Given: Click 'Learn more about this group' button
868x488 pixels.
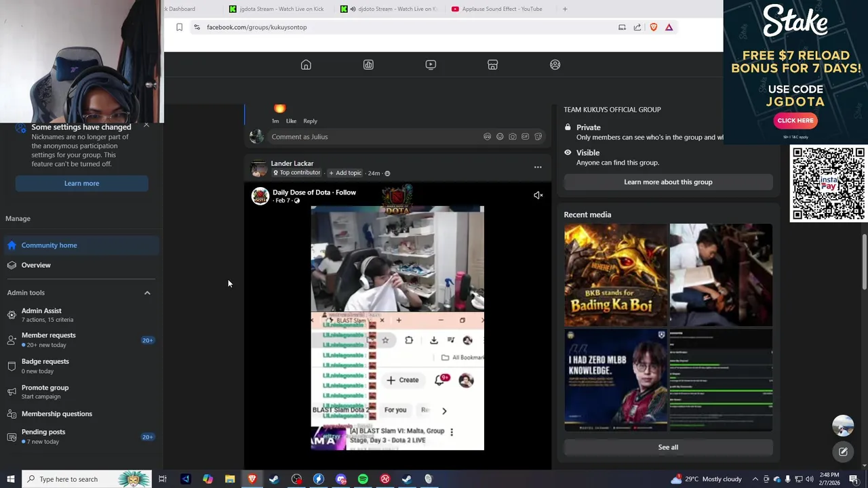Looking at the screenshot, I should 668,182.
